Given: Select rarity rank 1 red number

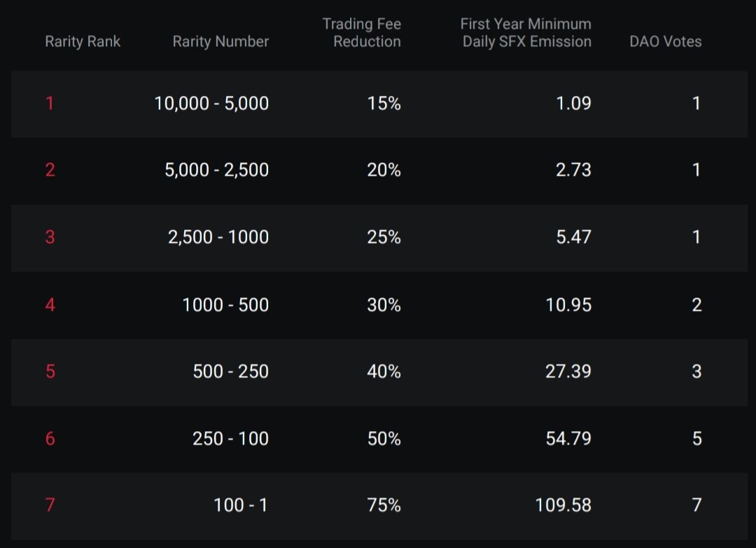Looking at the screenshot, I should (x=50, y=103).
